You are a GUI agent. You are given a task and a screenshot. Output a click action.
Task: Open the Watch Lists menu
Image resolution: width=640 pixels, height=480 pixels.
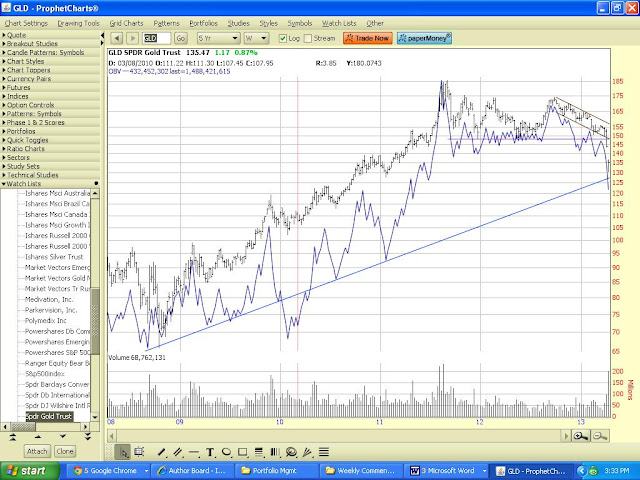[x=339, y=23]
